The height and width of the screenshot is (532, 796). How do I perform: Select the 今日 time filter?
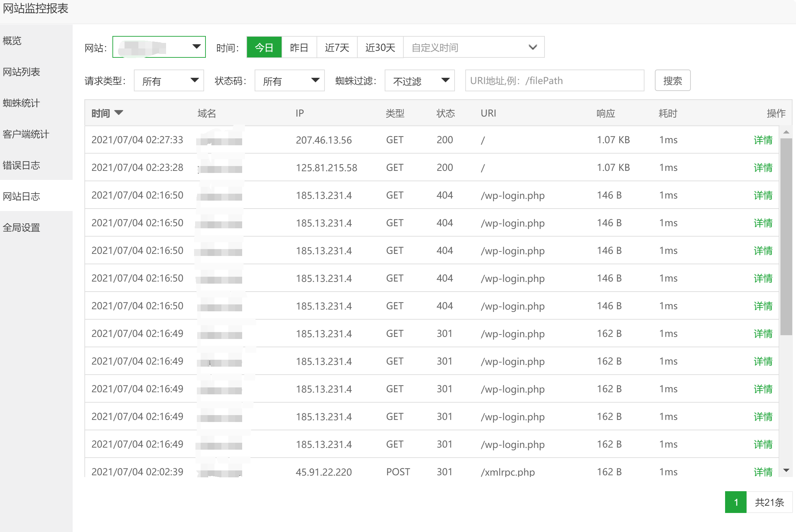pos(264,47)
